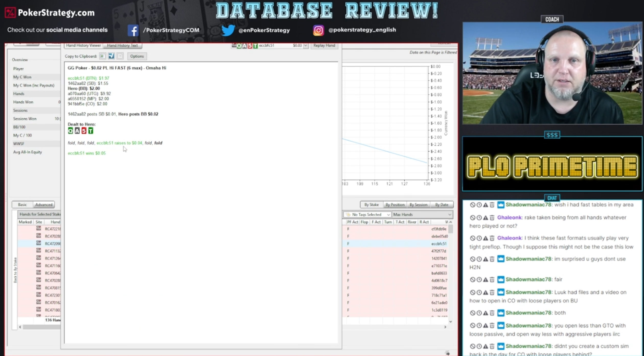644x356 pixels.
Task: Click the Twitter bird icon in the banner
Action: [228, 30]
